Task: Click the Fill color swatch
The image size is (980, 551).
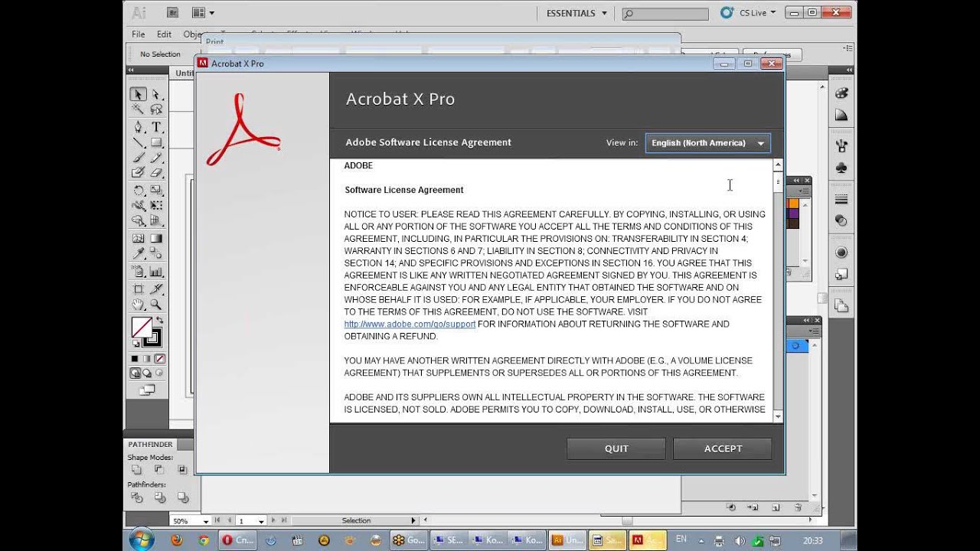Action: click(x=141, y=328)
